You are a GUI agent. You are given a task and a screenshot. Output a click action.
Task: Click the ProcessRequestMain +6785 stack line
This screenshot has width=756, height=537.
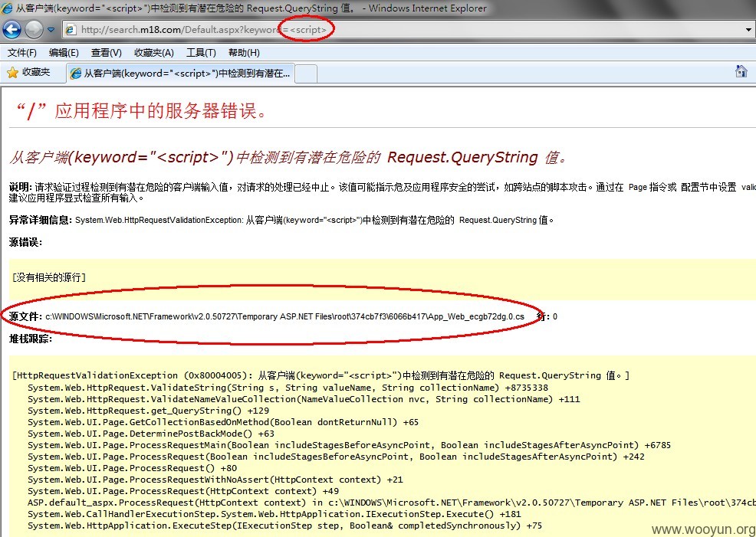tap(349, 446)
